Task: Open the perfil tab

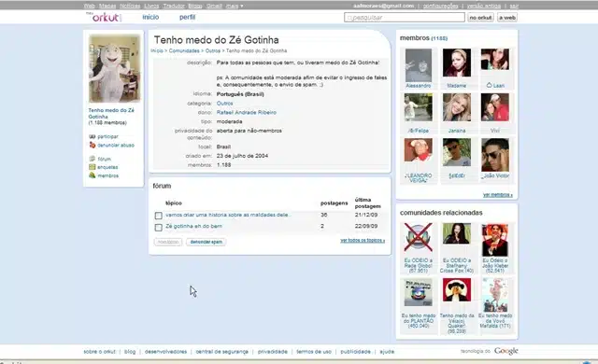Action: 187,17
